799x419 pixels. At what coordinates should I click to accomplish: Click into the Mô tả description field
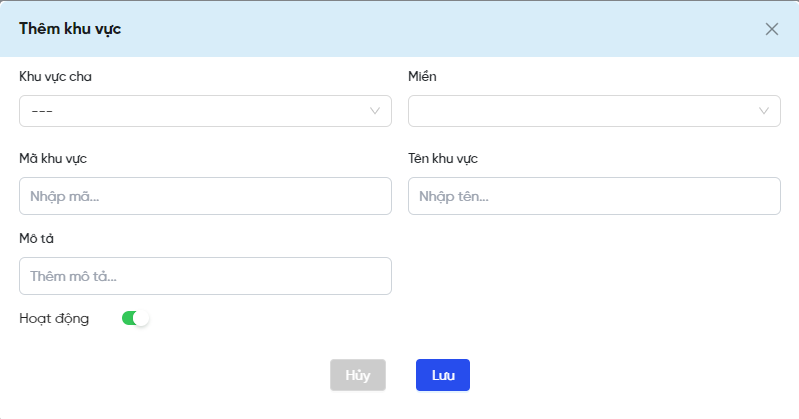point(205,276)
